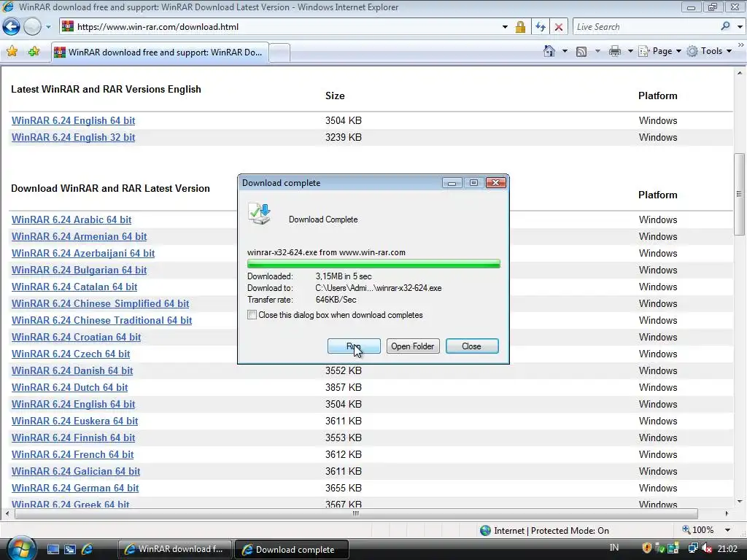Open WinRAR 6.24 Chinese Traditional 64 bit link
747x560 pixels.
click(101, 320)
